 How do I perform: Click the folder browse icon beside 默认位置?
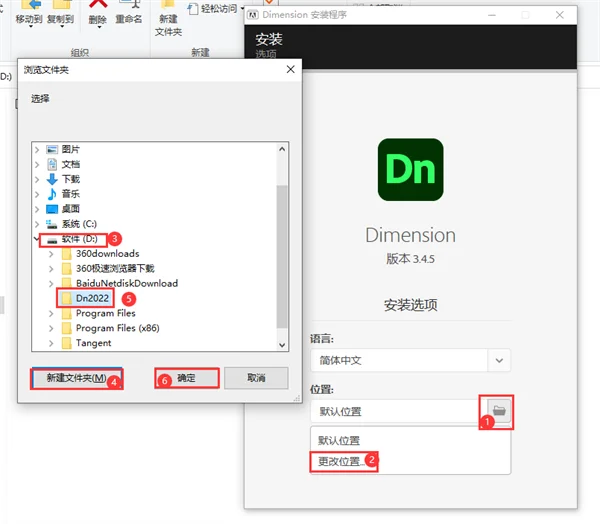(x=499, y=411)
